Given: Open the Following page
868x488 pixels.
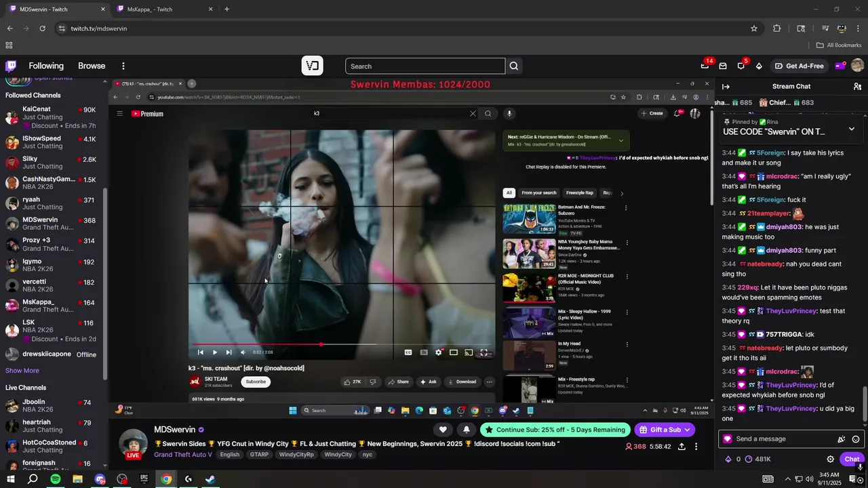Looking at the screenshot, I should (x=46, y=66).
